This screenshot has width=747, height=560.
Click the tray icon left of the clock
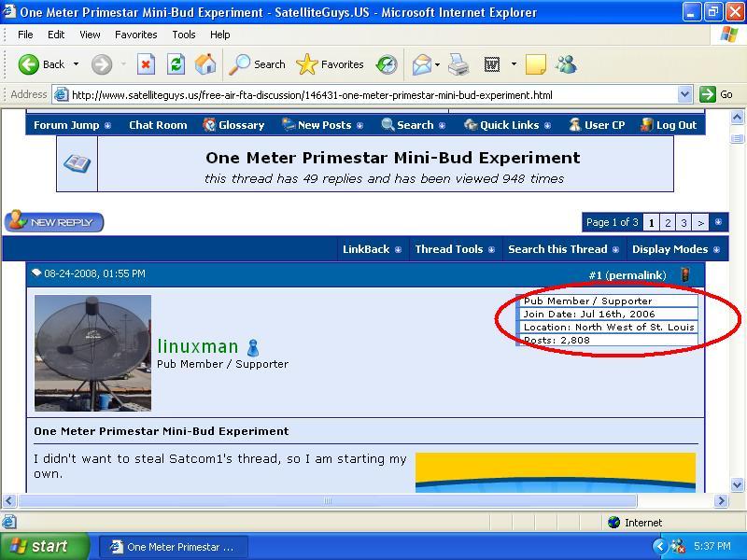coord(678,546)
